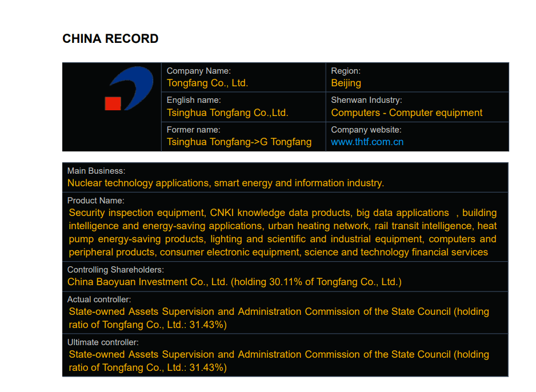Click the red square in the logo
The height and width of the screenshot is (392, 536).
click(x=113, y=103)
